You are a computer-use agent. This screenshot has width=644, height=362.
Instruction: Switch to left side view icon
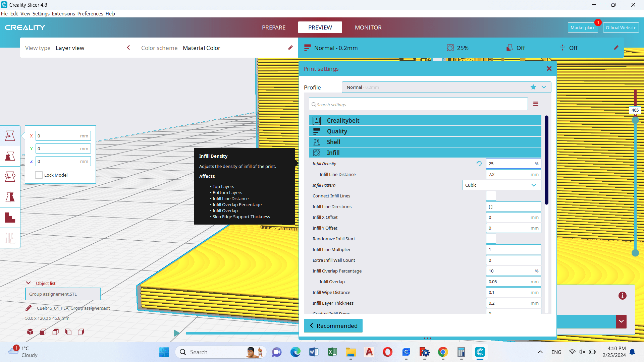coord(68,332)
